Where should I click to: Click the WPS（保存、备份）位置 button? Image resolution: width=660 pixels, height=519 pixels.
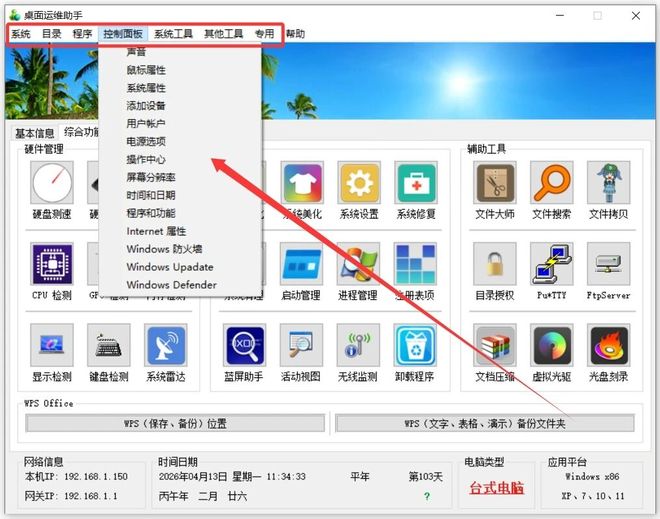coord(175,423)
